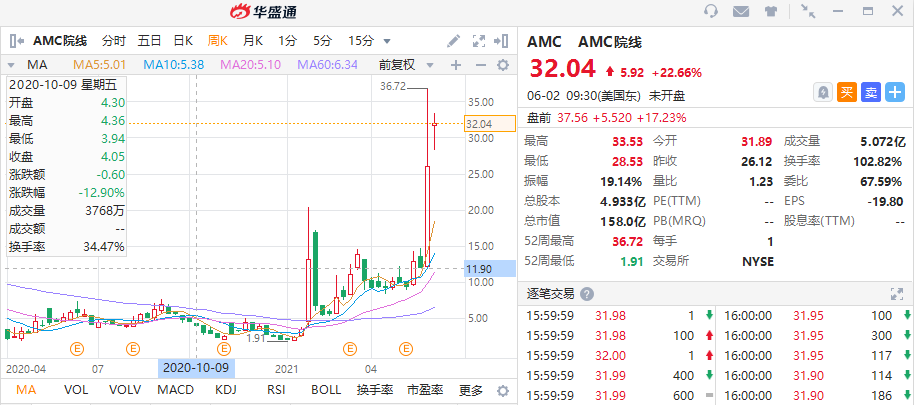The image size is (914, 405).
Task: Click the orange 买 buy button
Action: (x=847, y=92)
